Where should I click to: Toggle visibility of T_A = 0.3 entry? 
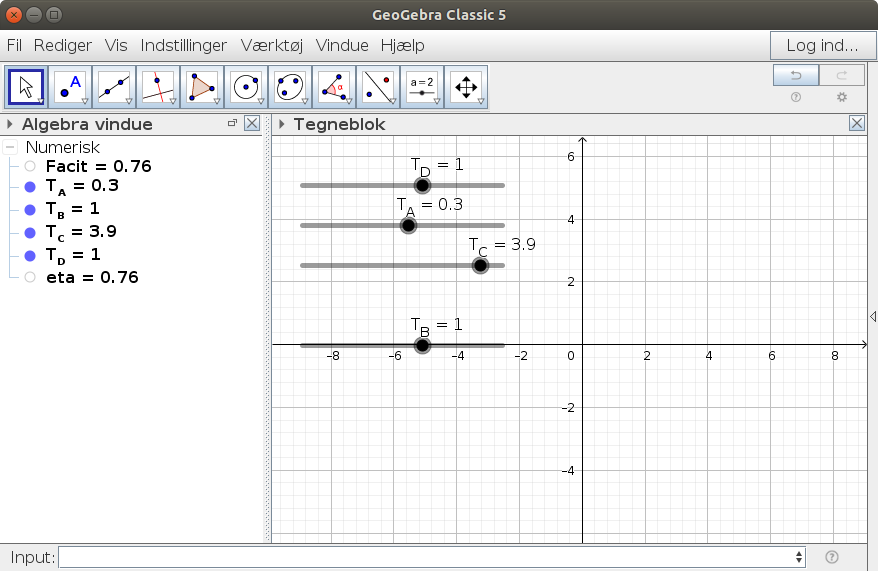(30, 187)
